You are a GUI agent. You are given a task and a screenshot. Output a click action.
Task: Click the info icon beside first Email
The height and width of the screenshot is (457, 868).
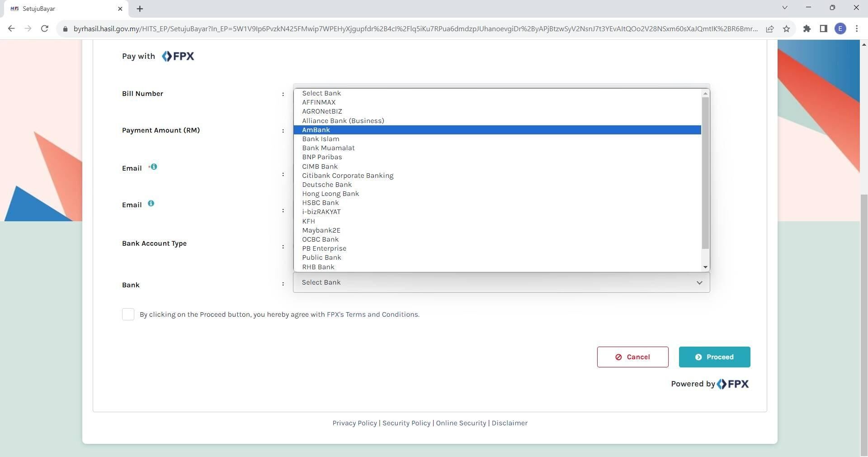tap(154, 167)
